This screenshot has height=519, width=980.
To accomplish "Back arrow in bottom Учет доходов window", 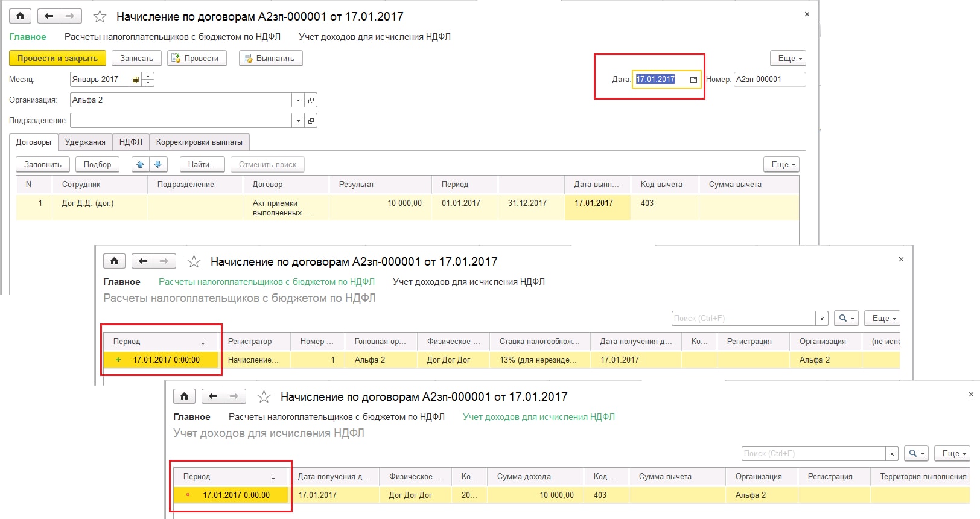I will point(213,396).
